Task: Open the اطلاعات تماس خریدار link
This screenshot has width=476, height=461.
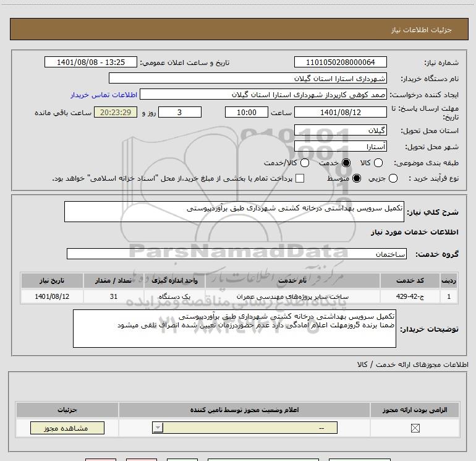Action: click(x=104, y=95)
